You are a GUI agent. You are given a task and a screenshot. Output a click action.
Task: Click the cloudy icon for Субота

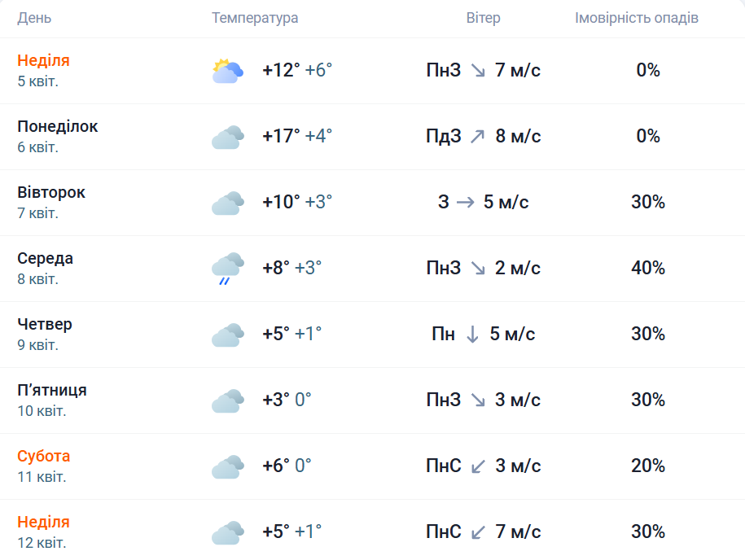click(x=227, y=467)
